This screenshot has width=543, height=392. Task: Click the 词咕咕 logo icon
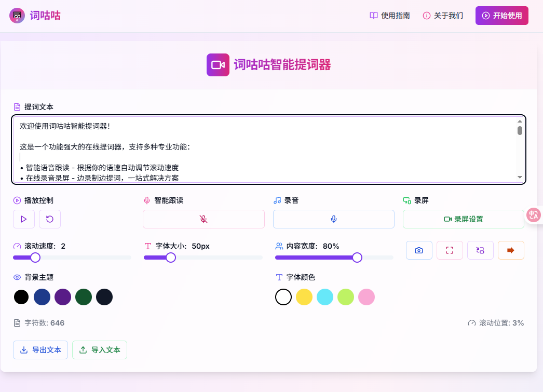[16, 16]
